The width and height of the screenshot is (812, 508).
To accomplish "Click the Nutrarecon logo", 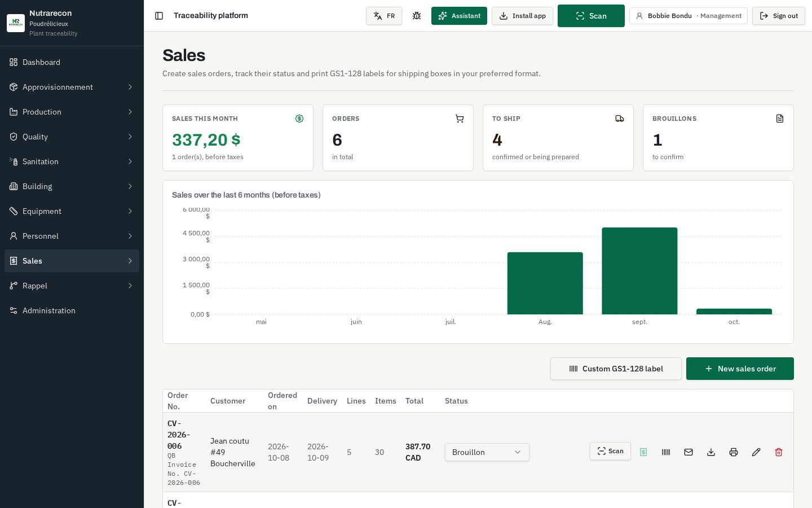I will point(16,23).
